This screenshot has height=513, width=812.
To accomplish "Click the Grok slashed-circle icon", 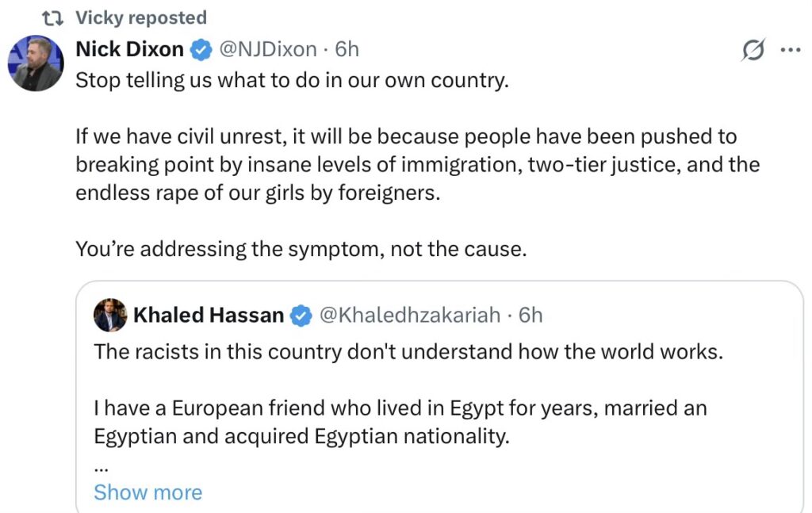I will (x=753, y=50).
